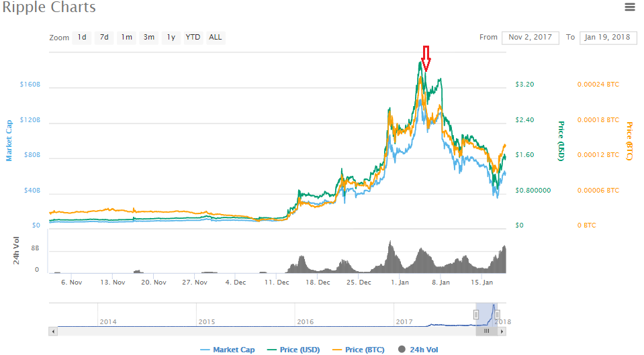Click navigator scrollbar left arrow
This screenshot has width=644, height=355.
[x=52, y=332]
